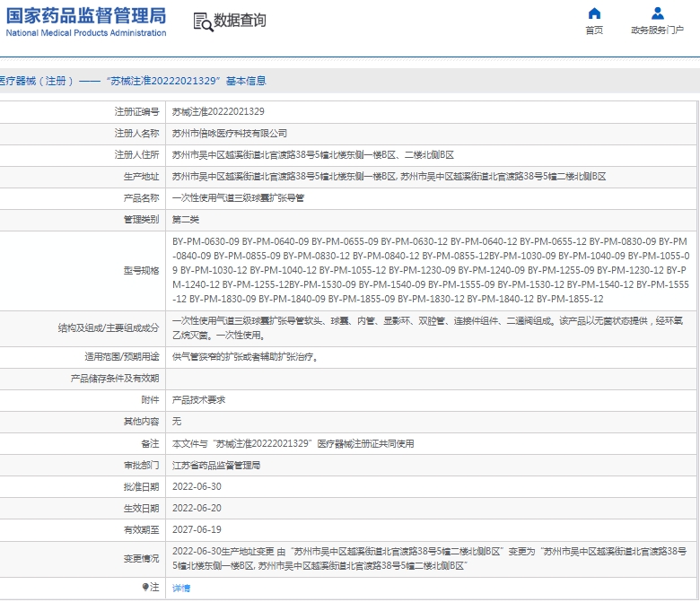Click the 审批部门 row label
Screen dimensions: 700x602
[x=141, y=465]
